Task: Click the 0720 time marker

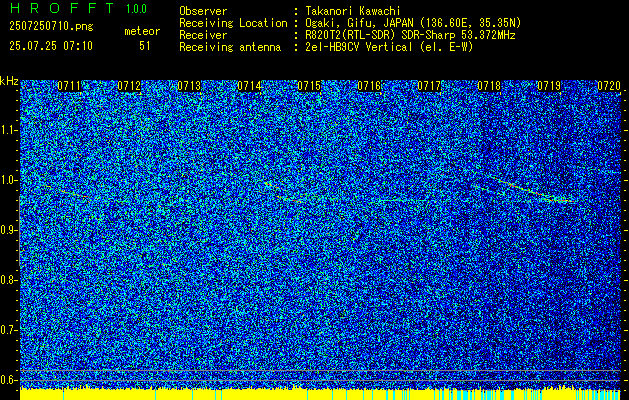Action: (x=609, y=86)
